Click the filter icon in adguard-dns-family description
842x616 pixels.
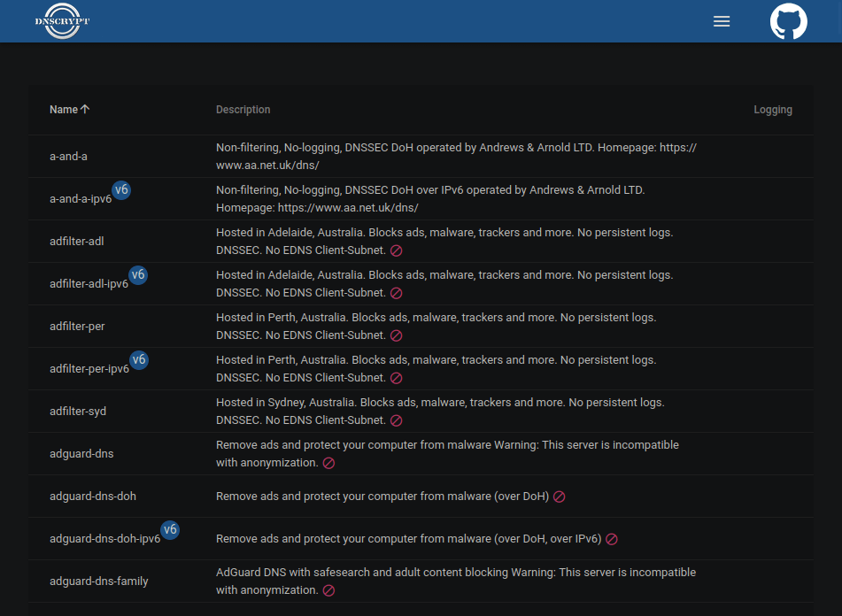pyautogui.click(x=328, y=590)
